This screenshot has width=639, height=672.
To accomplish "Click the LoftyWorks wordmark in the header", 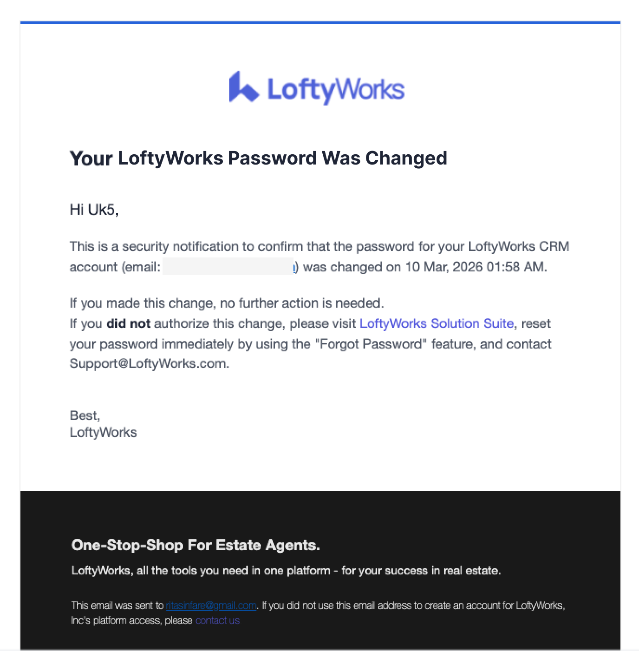I will point(336,90).
